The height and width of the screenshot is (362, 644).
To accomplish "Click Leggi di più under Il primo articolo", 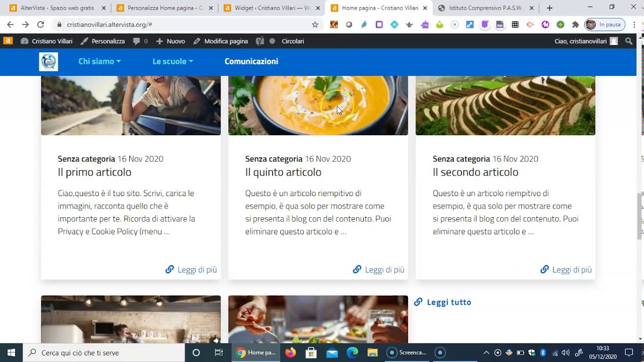I will point(191,269).
